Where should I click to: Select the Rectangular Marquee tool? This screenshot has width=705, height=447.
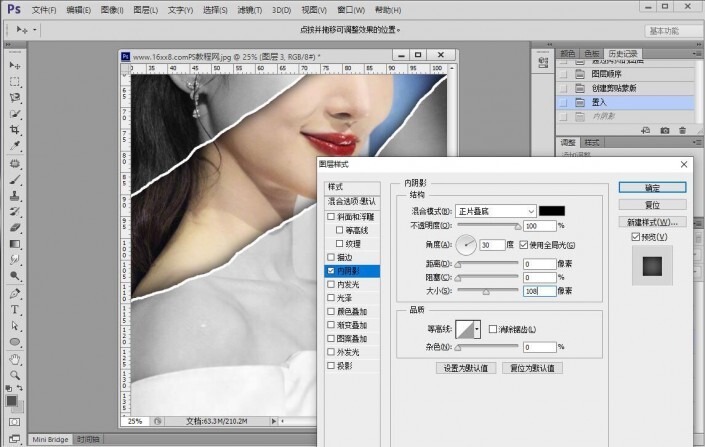point(15,81)
